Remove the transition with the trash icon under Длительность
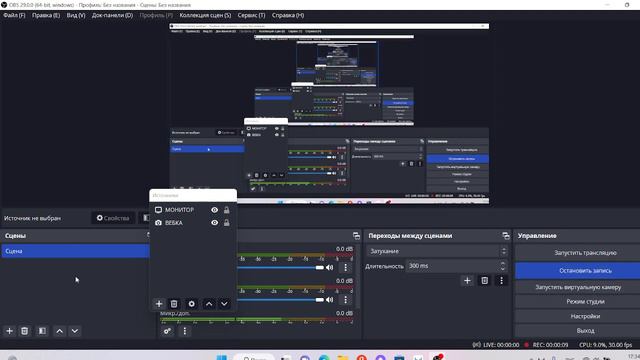The image size is (640, 360). 484,280
